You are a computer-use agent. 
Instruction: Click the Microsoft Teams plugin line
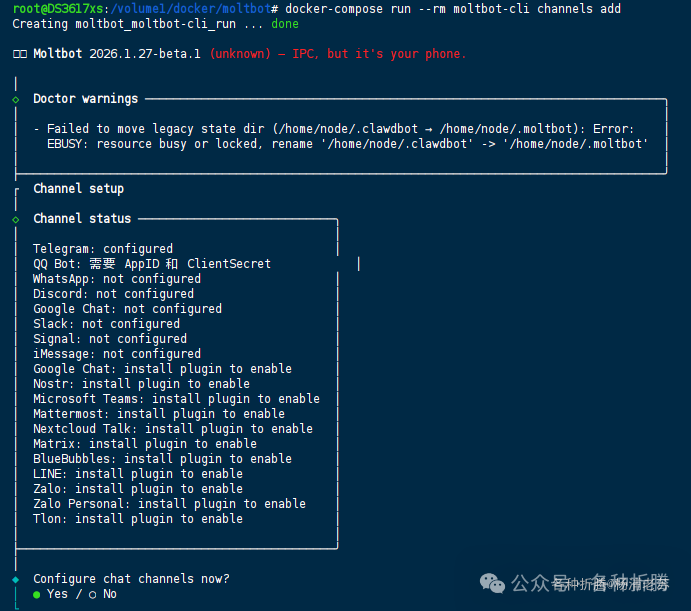[x=176, y=399]
